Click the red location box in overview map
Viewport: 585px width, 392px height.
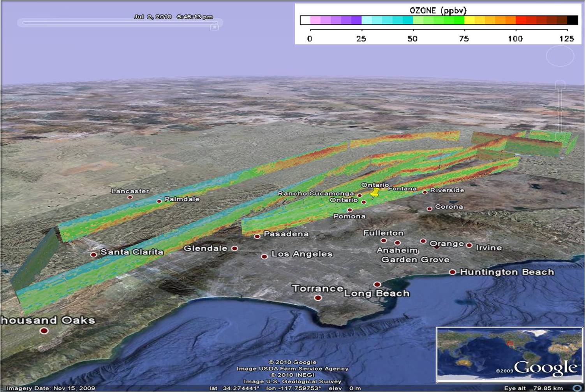(x=509, y=343)
